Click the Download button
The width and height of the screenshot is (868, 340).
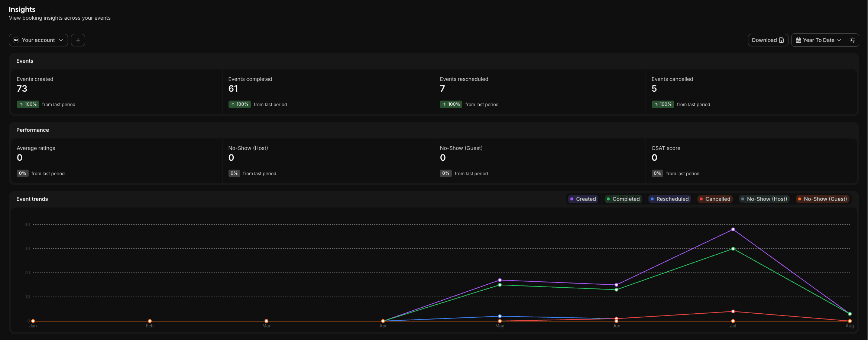point(768,40)
